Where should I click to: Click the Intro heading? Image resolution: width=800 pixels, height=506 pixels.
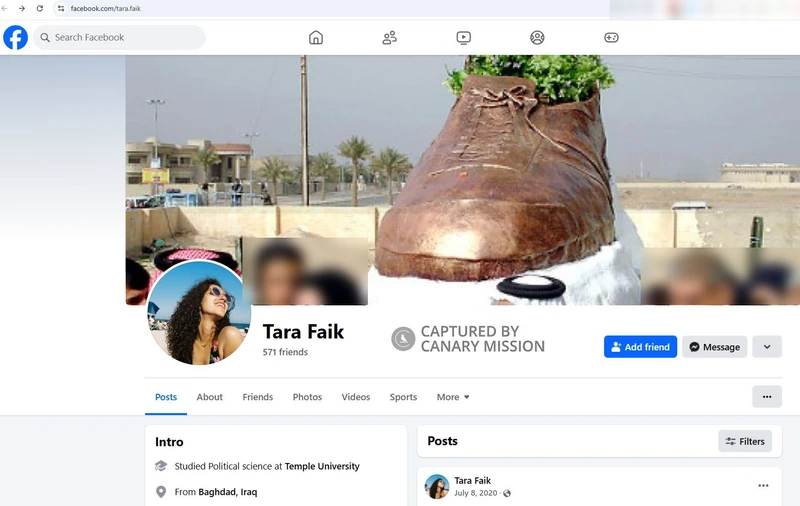169,442
